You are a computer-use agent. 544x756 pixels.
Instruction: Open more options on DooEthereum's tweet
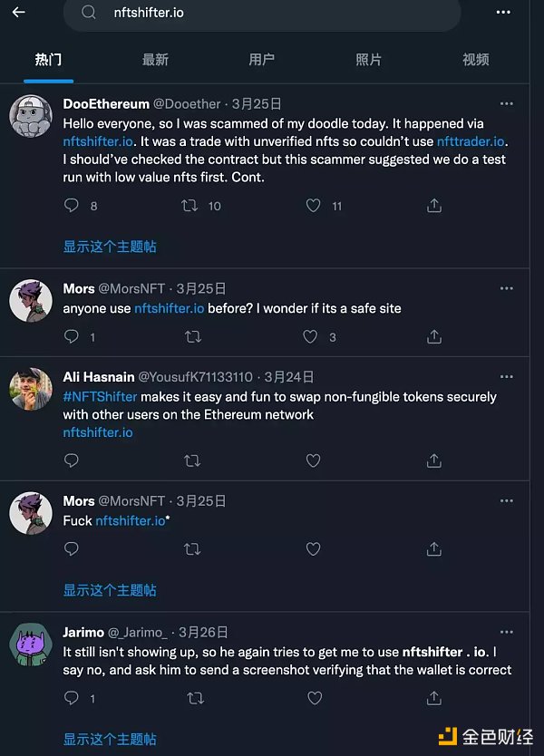point(507,104)
